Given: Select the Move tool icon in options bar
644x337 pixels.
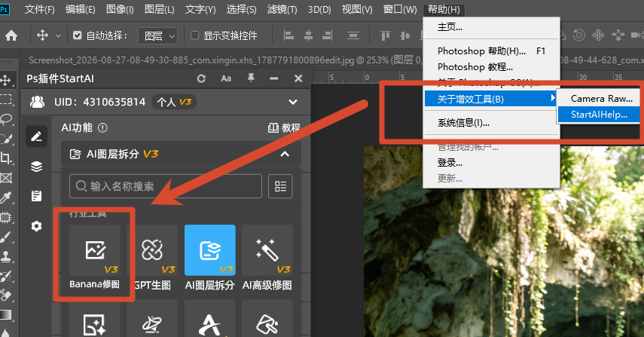Looking at the screenshot, I should point(42,35).
